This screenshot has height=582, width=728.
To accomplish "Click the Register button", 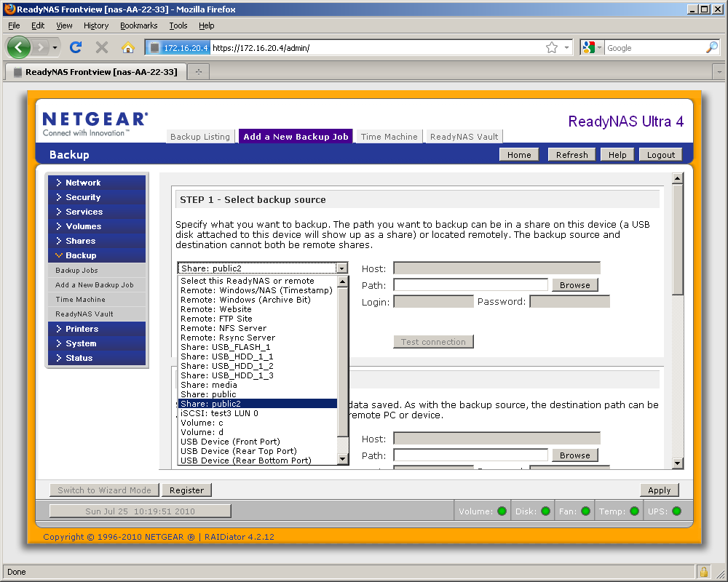I will [x=186, y=490].
